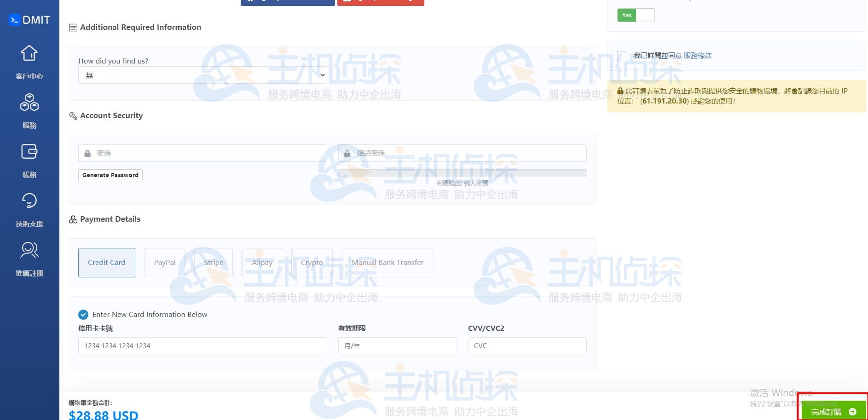Click the 技術支援 headset support icon
Viewport: 868px width, 420px height.
(29, 201)
